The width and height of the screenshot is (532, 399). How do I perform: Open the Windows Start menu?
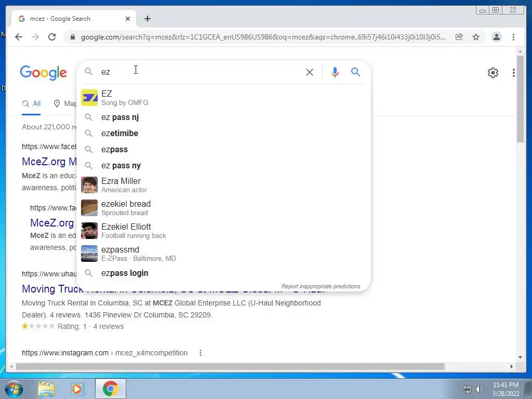(x=14, y=389)
